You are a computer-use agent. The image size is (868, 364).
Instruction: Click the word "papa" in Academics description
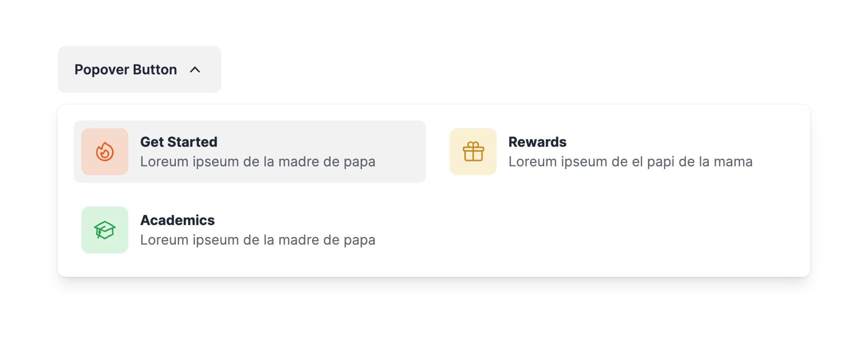[360, 240]
